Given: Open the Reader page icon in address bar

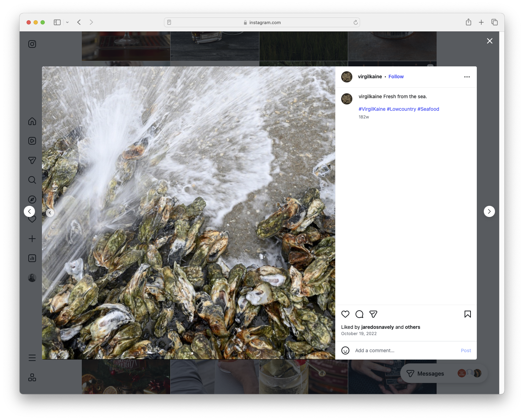Looking at the screenshot, I should point(169,22).
